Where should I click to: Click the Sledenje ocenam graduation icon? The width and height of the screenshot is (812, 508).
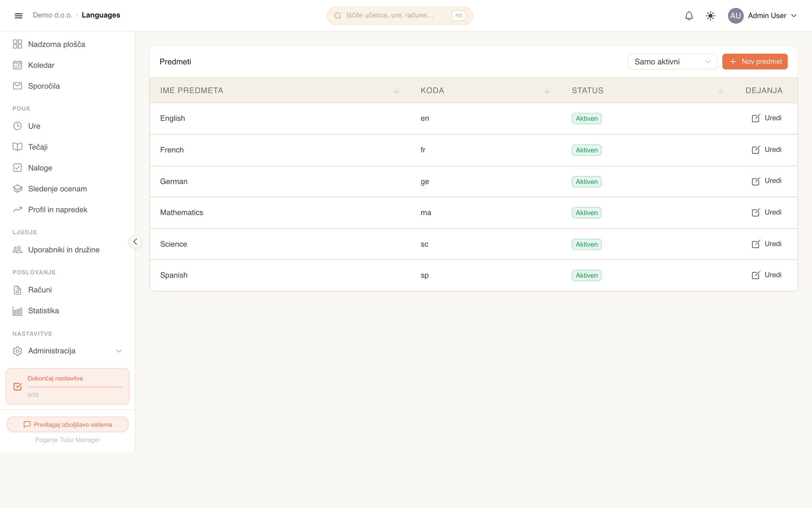click(x=17, y=189)
